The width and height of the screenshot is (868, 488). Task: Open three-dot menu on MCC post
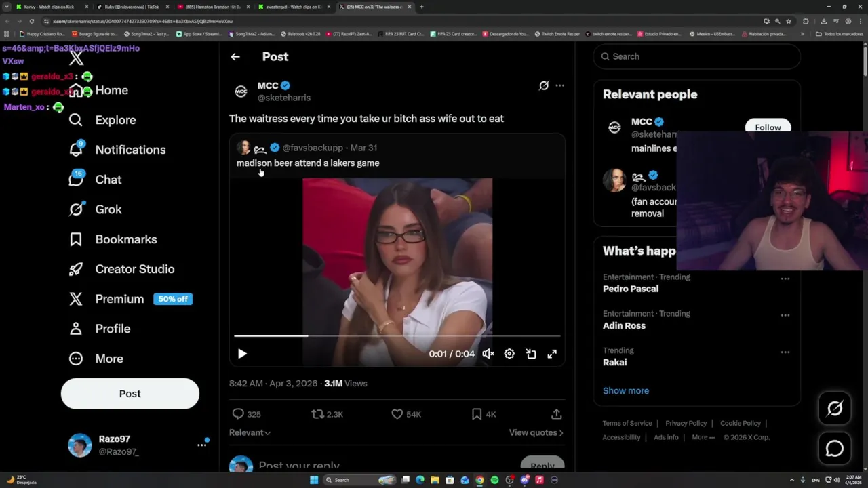(x=559, y=85)
